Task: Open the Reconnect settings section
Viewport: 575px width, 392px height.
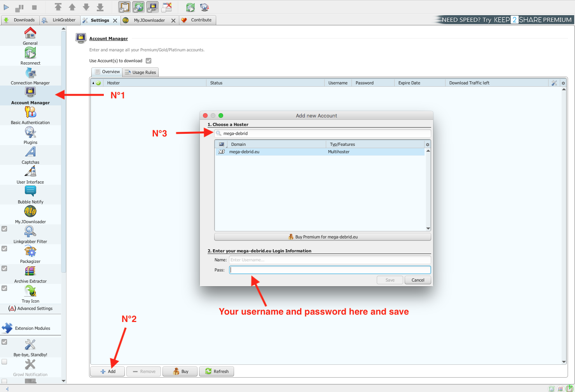Action: (x=30, y=56)
